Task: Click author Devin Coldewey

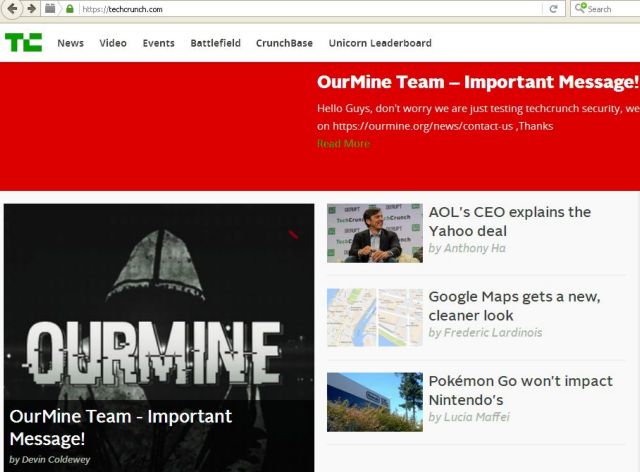Action: coord(56,460)
